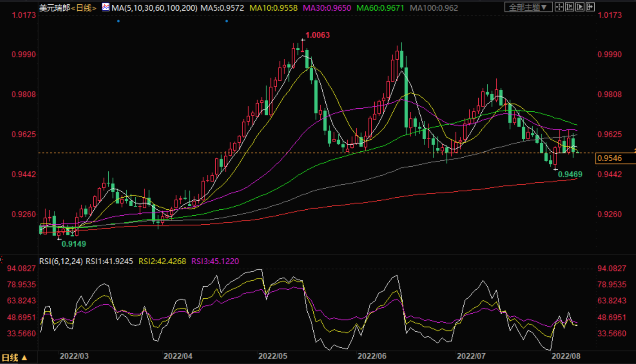
Task: Select the RSI3:45.1220 magenta legend
Action: click(215, 261)
